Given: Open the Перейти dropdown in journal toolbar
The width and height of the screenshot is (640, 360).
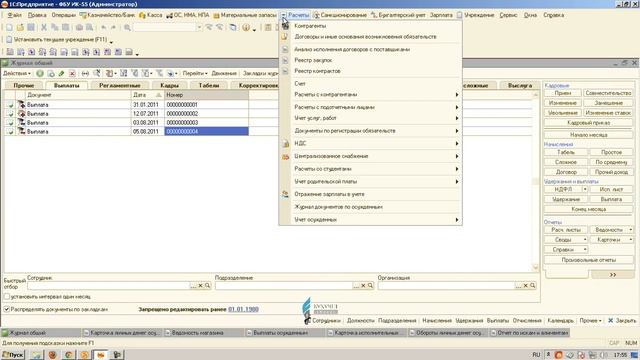Looking at the screenshot, I should click(x=195, y=73).
